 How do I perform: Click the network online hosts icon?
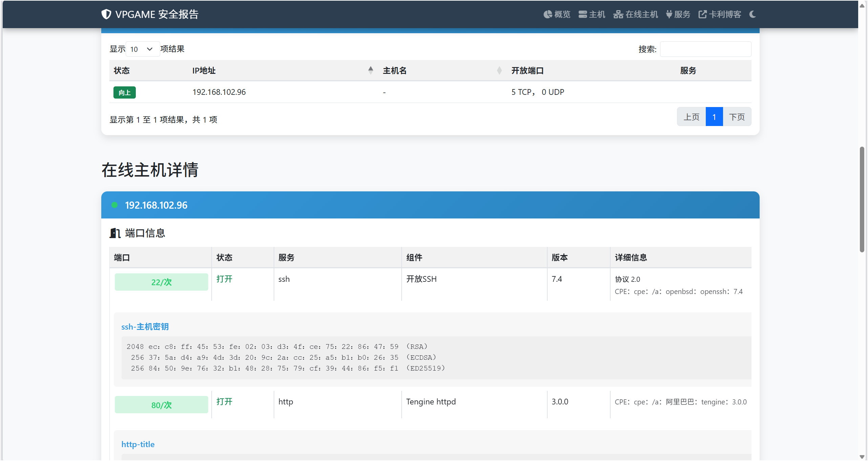618,14
